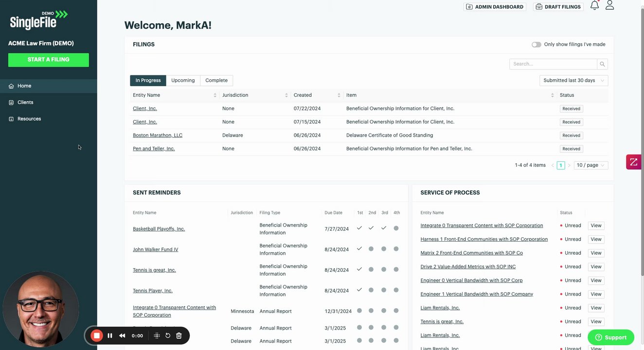This screenshot has height=350, width=644.
Task: Open Home in the sidebar
Action: point(49,86)
